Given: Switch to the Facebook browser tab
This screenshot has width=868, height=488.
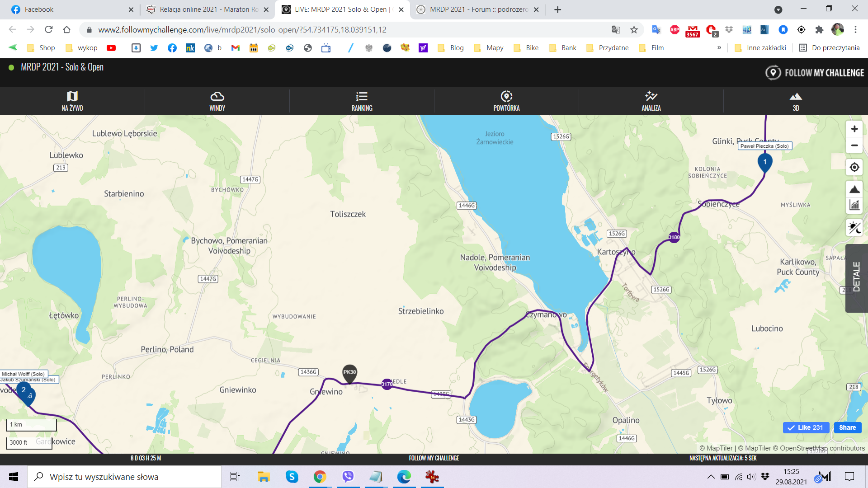Looking at the screenshot, I should [72, 9].
